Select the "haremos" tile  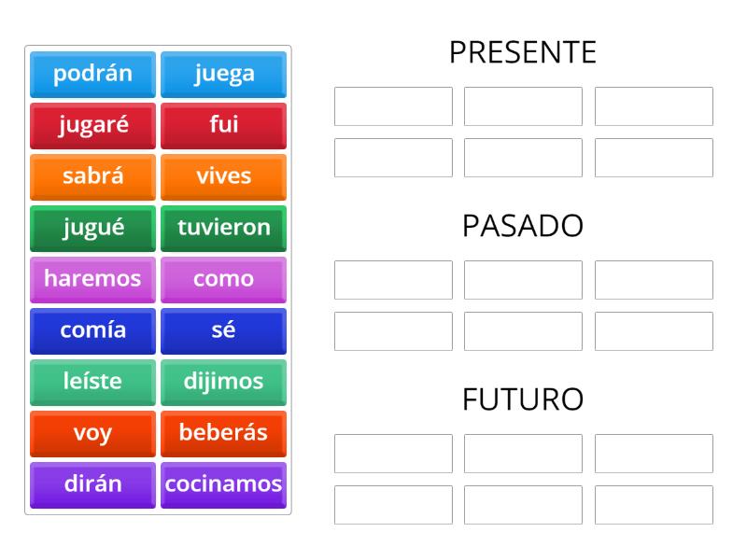92,279
